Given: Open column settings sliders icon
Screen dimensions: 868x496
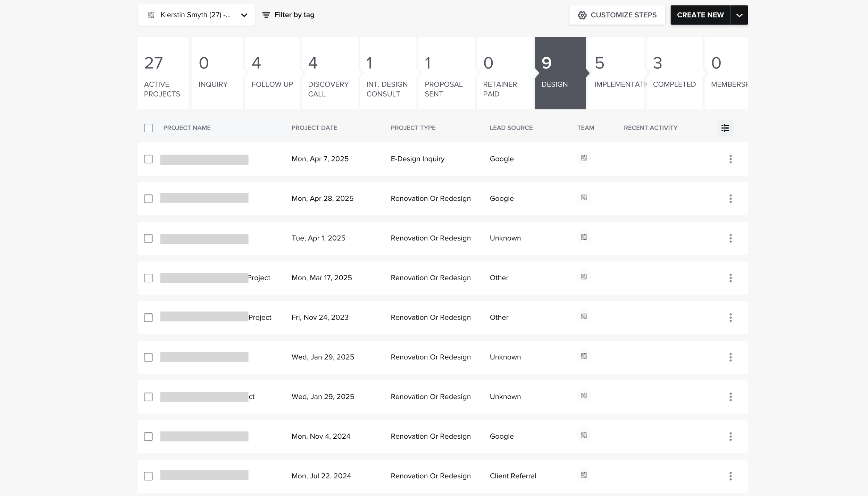Looking at the screenshot, I should pyautogui.click(x=725, y=128).
